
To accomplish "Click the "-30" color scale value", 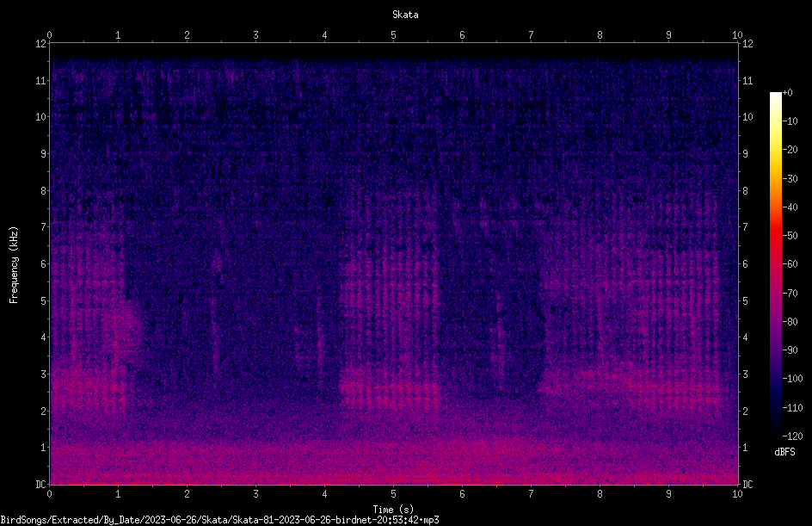I will [x=790, y=179].
